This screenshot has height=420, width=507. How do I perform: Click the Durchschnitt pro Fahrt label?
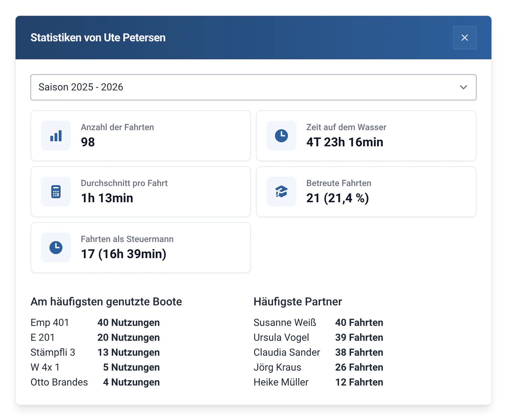coord(124,183)
